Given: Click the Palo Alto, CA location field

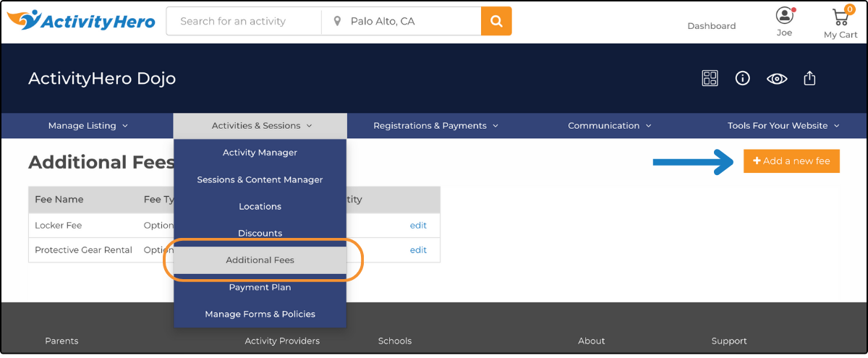Looking at the screenshot, I should (401, 21).
